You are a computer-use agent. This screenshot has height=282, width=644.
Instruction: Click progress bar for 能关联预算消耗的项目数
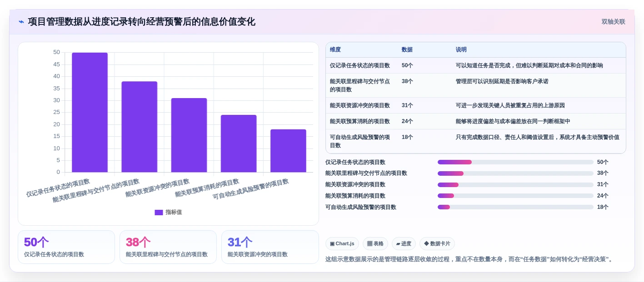click(515, 196)
